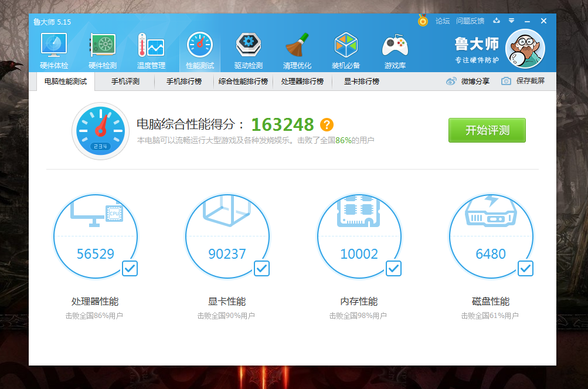Viewport: 588px width, 389px height.
Task: Click 击败全国90%用户 text
Action: tap(226, 316)
